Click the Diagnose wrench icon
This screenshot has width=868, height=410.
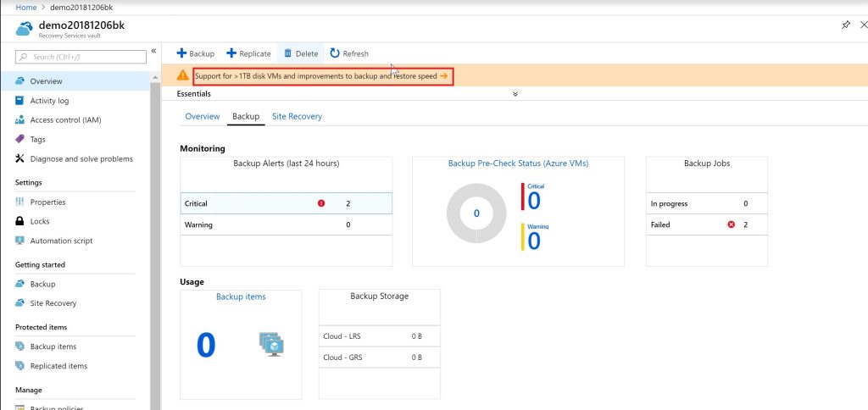[20, 158]
